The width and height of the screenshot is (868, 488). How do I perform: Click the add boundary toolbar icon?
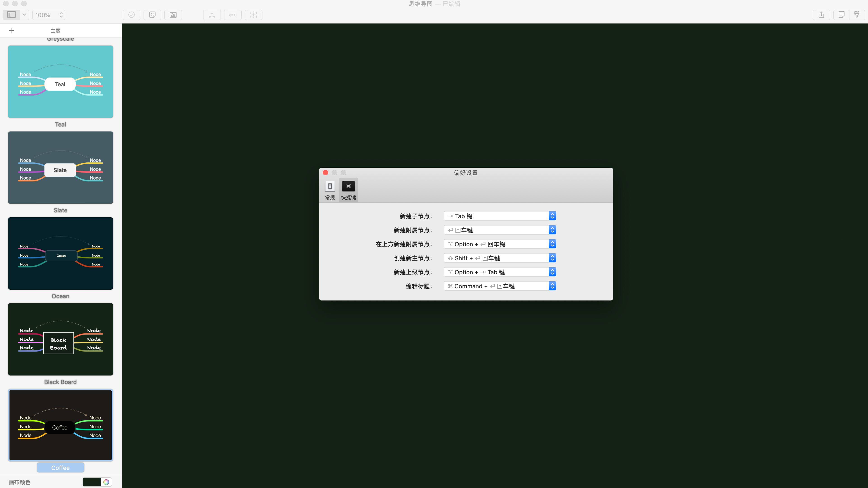click(253, 15)
